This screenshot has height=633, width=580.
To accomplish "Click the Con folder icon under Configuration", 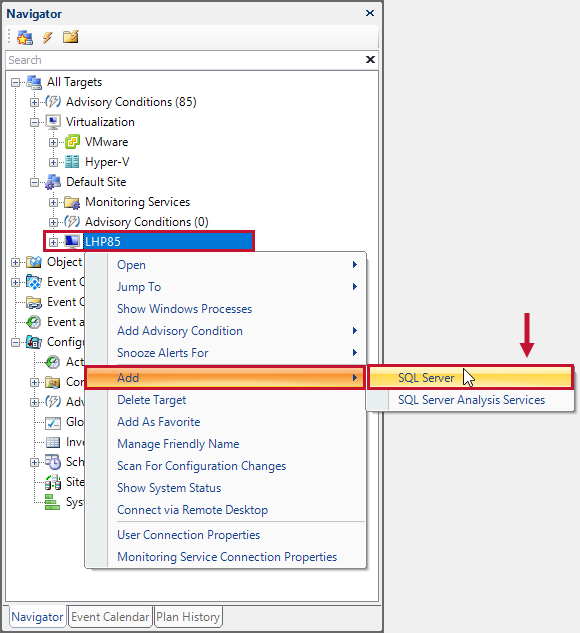I will (53, 382).
